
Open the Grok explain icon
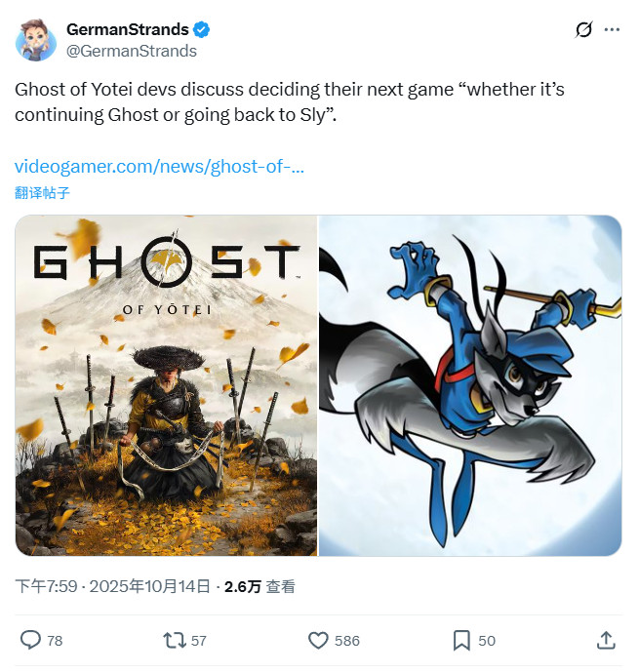pyautogui.click(x=583, y=29)
